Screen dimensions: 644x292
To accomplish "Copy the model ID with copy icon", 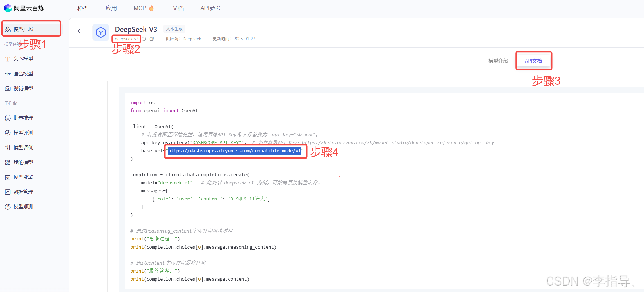I will click(x=152, y=39).
